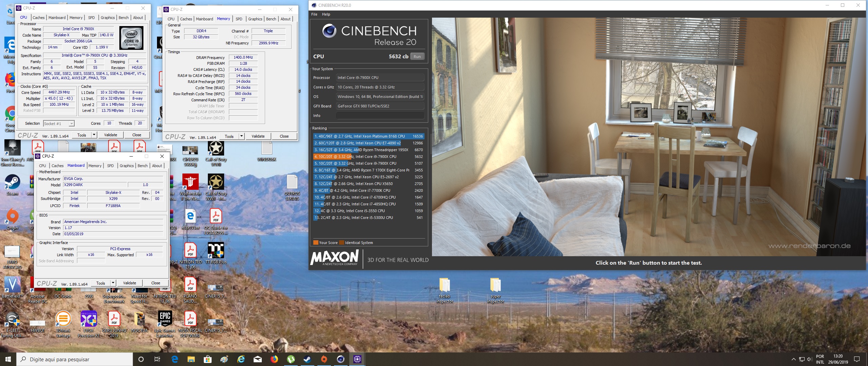Select the highlighted 5632 ranking row
Screen dimensions: 868x366
point(369,157)
